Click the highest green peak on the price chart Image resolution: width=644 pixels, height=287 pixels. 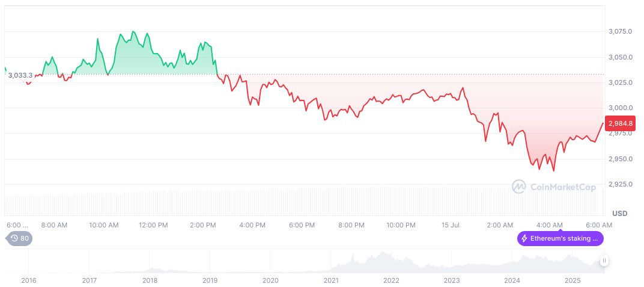[133, 31]
